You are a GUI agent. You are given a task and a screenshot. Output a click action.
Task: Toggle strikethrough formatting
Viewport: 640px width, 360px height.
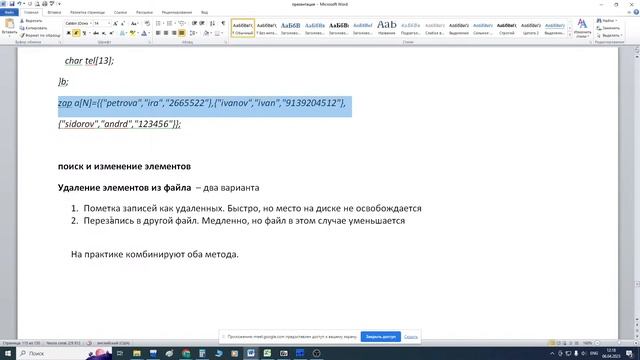click(96, 33)
